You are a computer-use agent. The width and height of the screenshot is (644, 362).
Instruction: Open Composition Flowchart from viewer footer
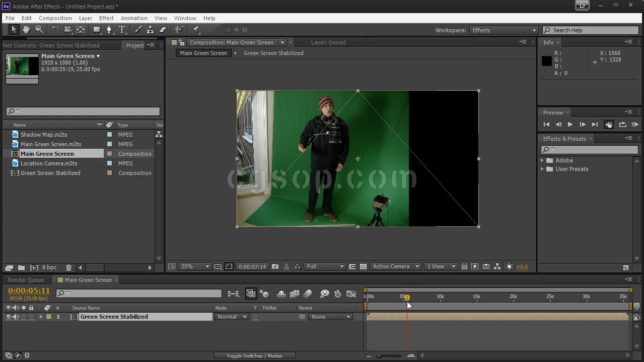click(x=497, y=266)
